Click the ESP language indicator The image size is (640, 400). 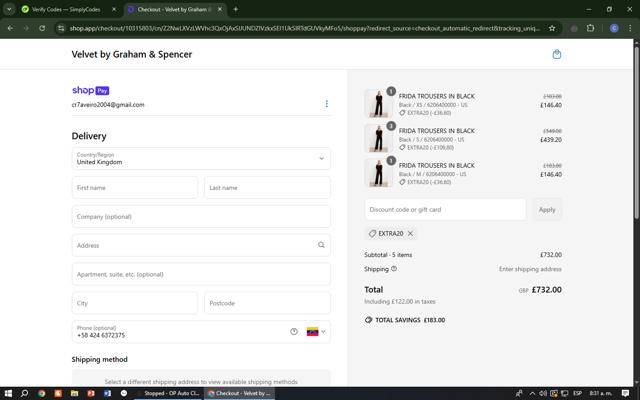click(x=577, y=393)
